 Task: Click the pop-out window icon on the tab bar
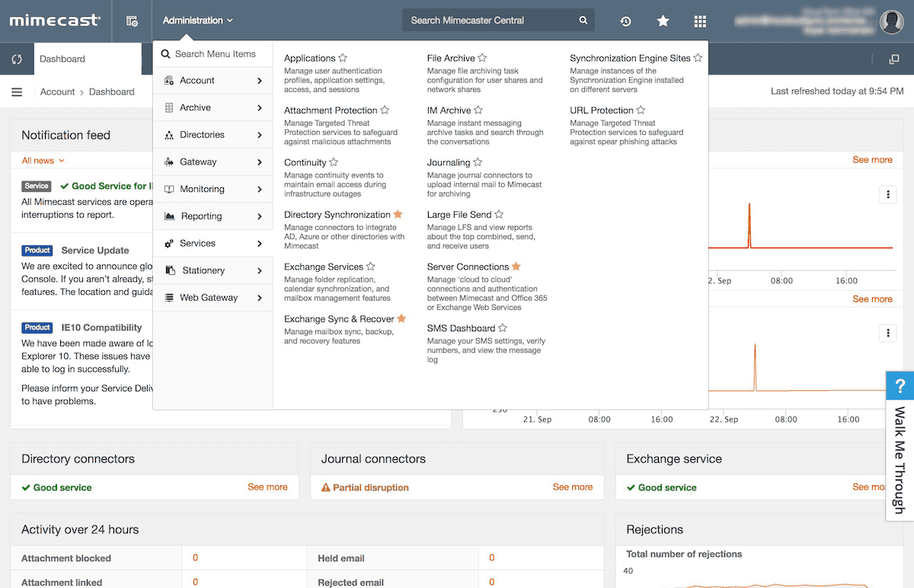click(894, 59)
